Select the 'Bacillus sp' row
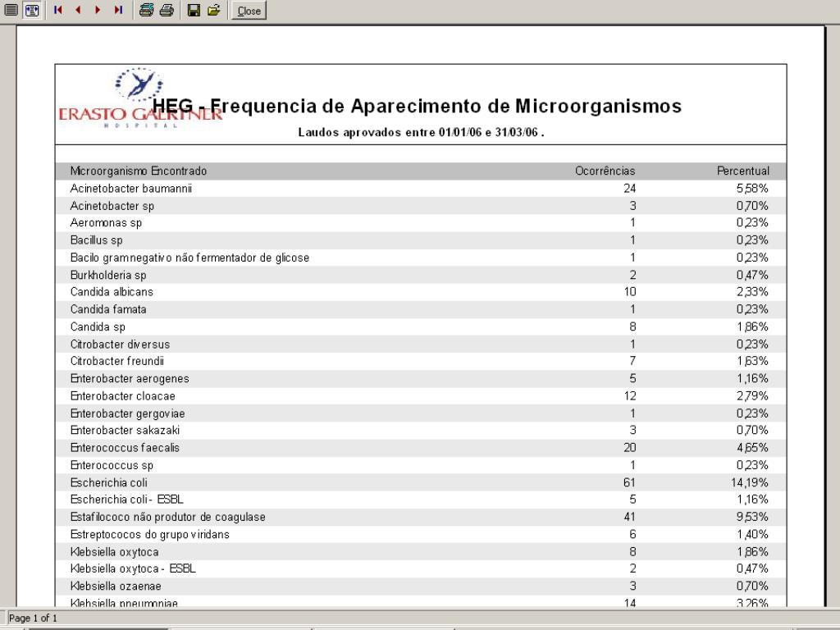The image size is (840, 630). point(421,240)
